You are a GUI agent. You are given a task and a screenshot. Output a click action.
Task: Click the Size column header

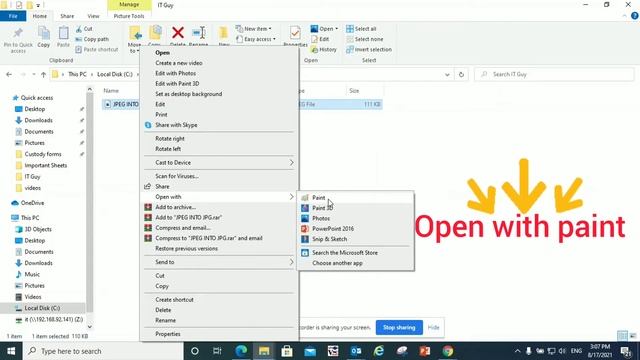click(354, 91)
